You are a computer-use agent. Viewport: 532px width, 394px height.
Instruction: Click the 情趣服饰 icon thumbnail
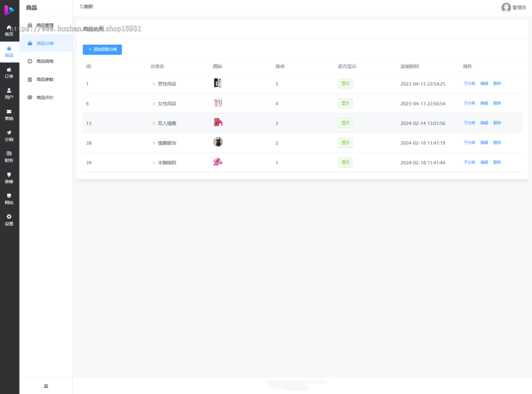[218, 142]
